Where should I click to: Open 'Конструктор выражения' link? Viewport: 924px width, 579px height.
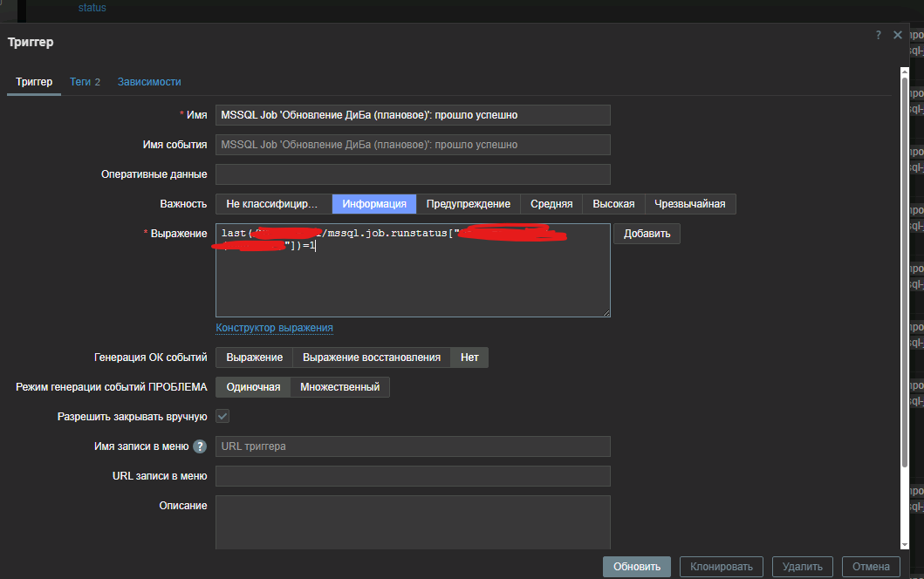click(274, 328)
